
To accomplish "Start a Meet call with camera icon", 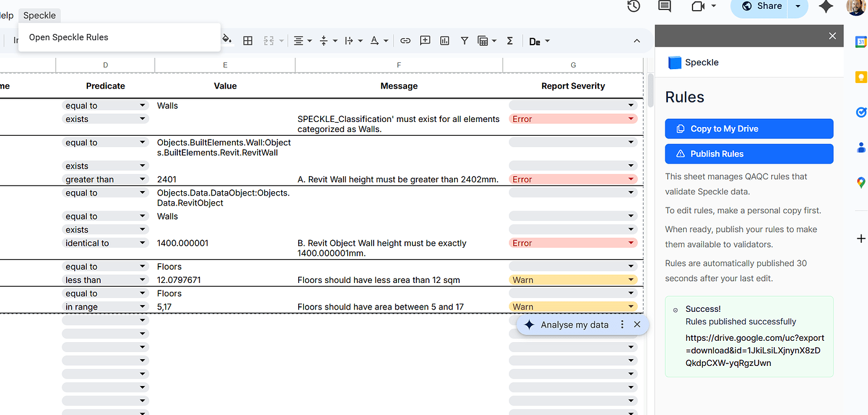I will pyautogui.click(x=697, y=6).
